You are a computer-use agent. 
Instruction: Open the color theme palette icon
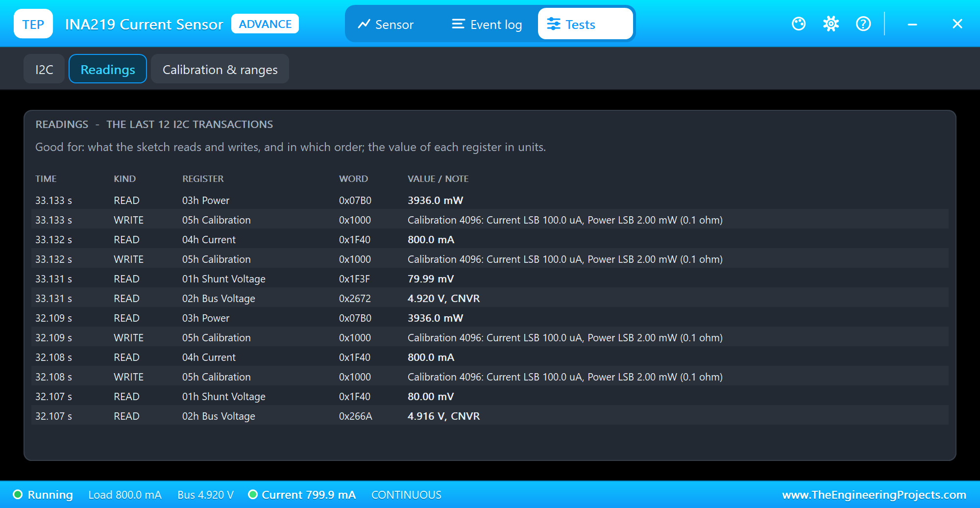click(799, 24)
